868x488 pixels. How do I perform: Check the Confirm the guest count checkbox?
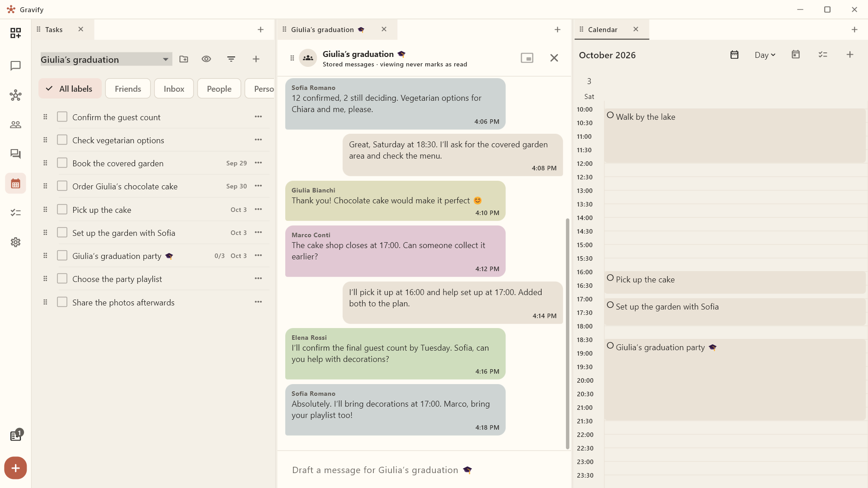pos(62,117)
